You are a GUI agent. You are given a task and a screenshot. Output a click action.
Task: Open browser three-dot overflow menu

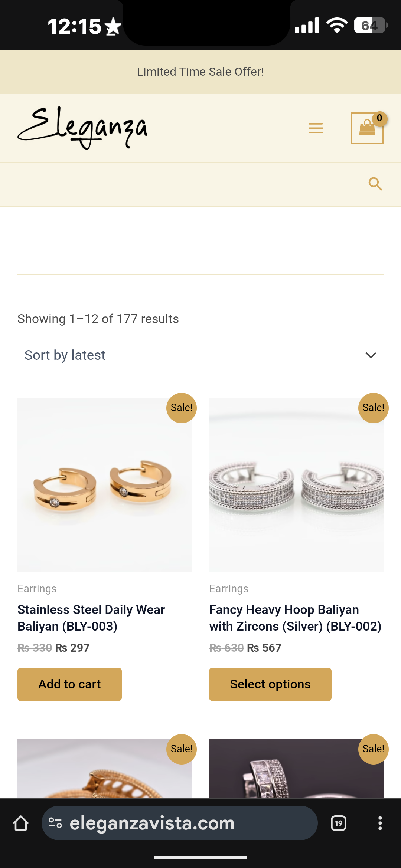tap(380, 823)
